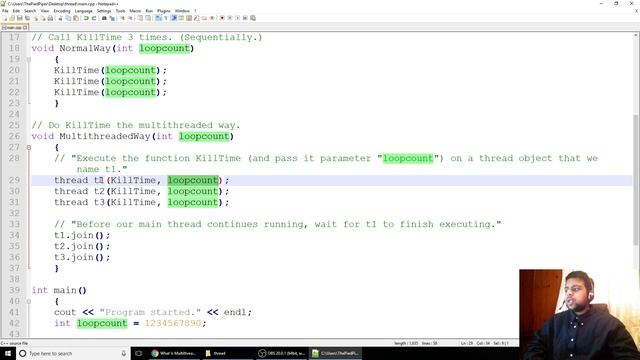This screenshot has width=640, height=360.
Task: Open the Function List toolbar icon
Action: [197, 18]
